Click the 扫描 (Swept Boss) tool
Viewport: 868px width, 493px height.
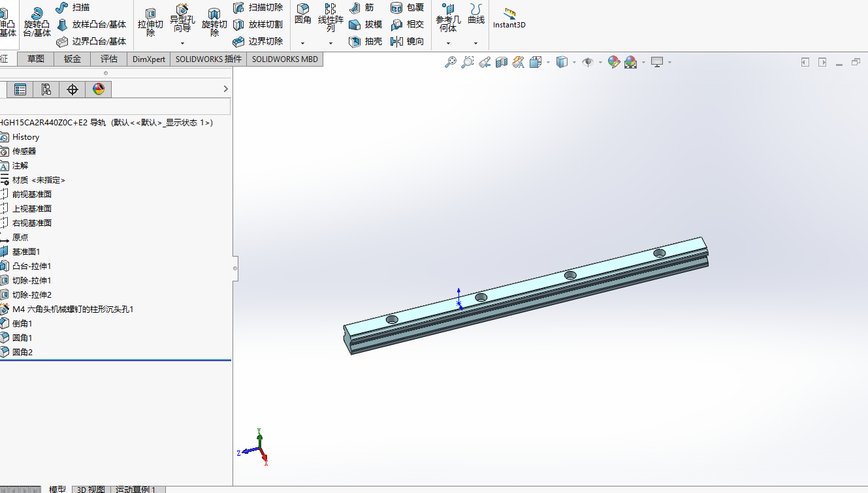click(72, 7)
